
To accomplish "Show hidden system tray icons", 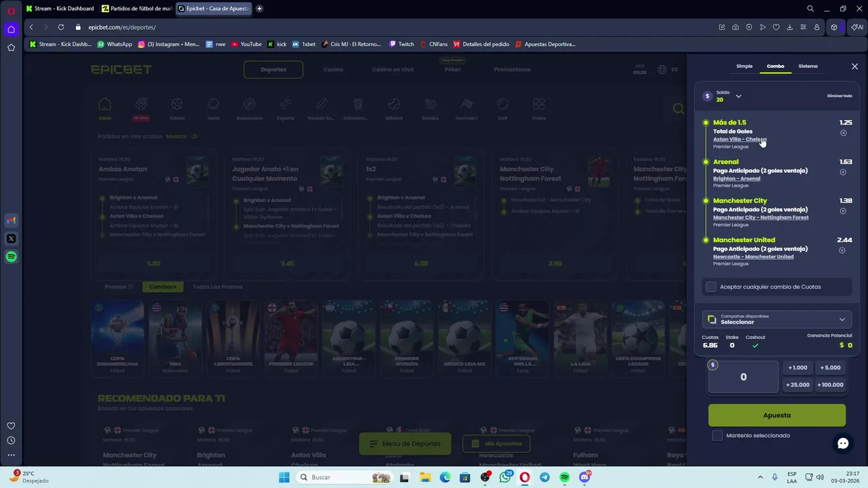I will 759,477.
